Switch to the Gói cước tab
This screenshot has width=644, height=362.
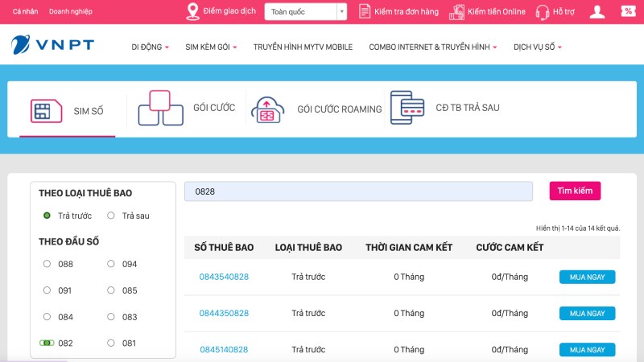[213, 108]
